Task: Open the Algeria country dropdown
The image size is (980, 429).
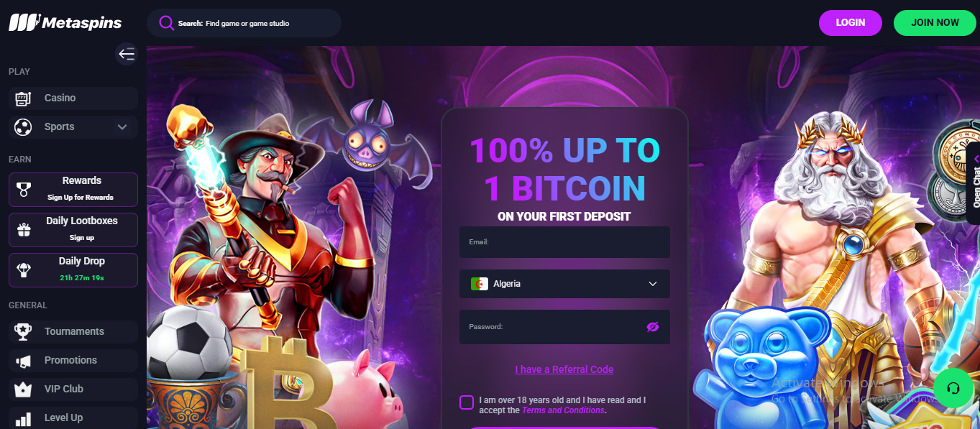Action: tap(564, 284)
